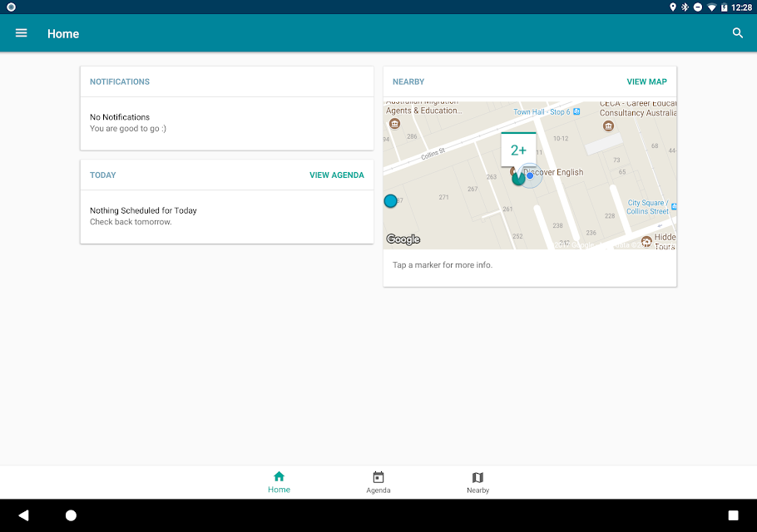Tap the search magnifier icon
The height and width of the screenshot is (532, 757).
(737, 33)
